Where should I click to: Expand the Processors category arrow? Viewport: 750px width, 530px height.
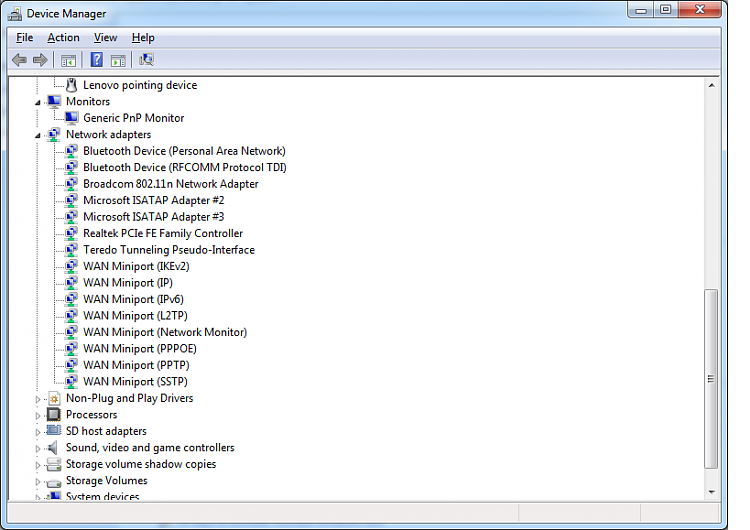point(38,416)
